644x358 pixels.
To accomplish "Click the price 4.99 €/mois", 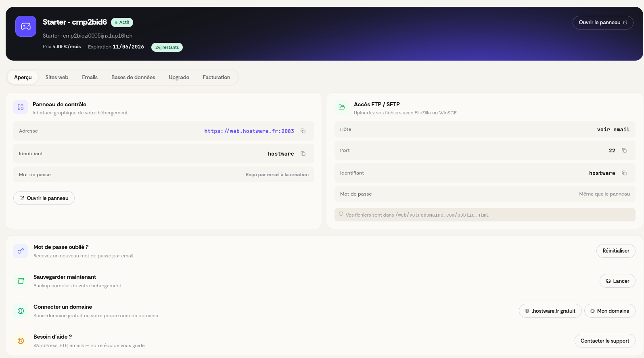I will [67, 46].
